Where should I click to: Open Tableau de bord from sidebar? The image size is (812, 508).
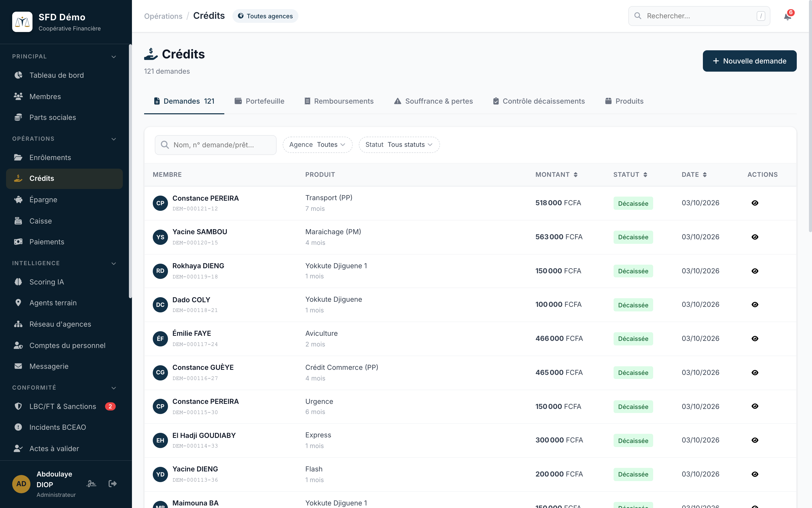64,75
